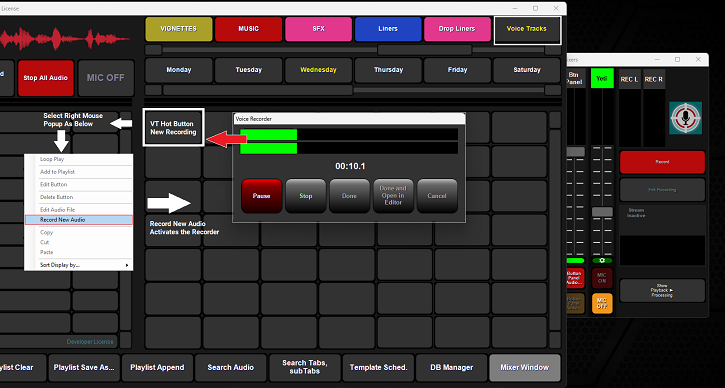The height and width of the screenshot is (388, 725).
Task: Choose Loop Play from context menu
Action: [x=79, y=159]
